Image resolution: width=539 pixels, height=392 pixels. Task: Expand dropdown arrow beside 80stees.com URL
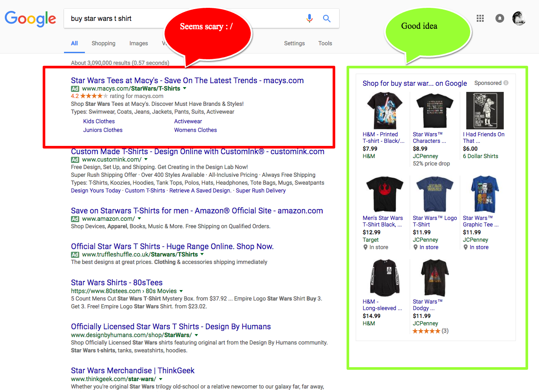[x=181, y=291]
